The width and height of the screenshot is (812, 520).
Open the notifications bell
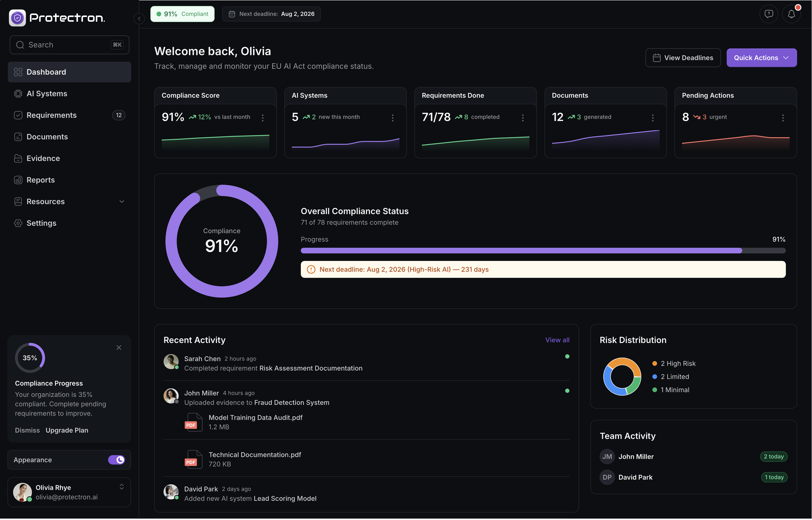[791, 13]
